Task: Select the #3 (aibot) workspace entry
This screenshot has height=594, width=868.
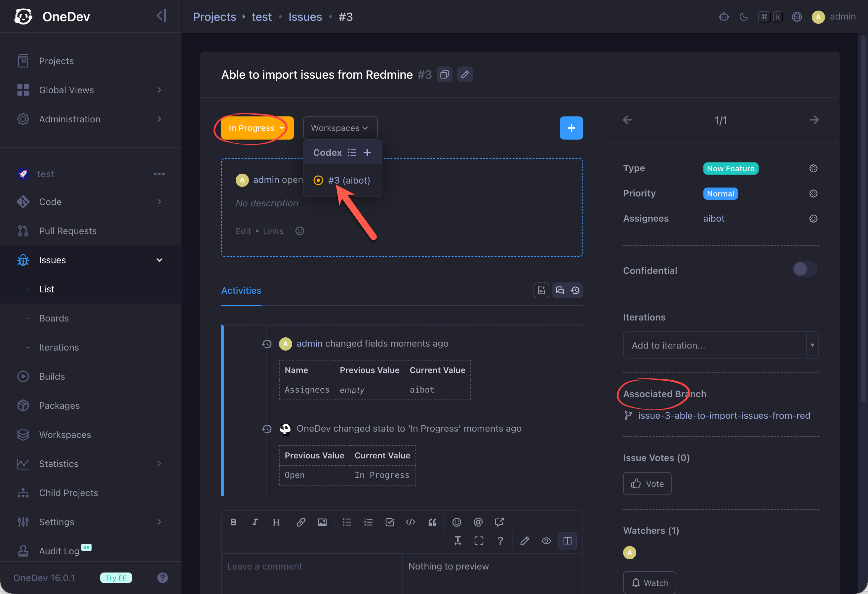Action: [342, 180]
